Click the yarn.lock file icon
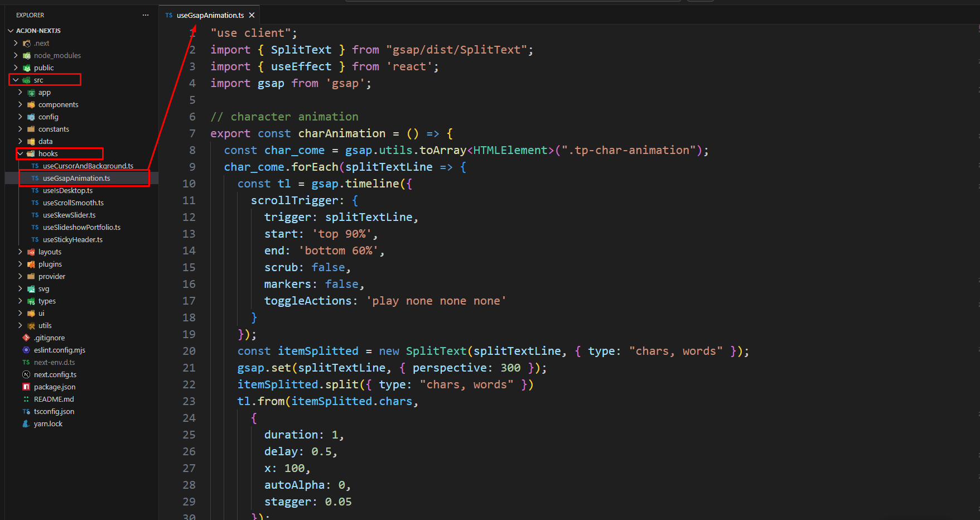The image size is (980, 520). tap(26, 424)
